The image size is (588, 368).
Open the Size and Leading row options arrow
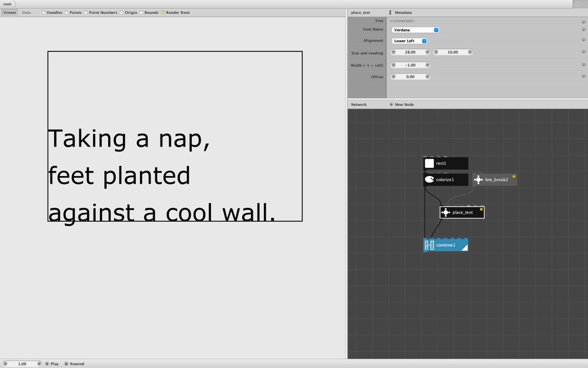583,52
